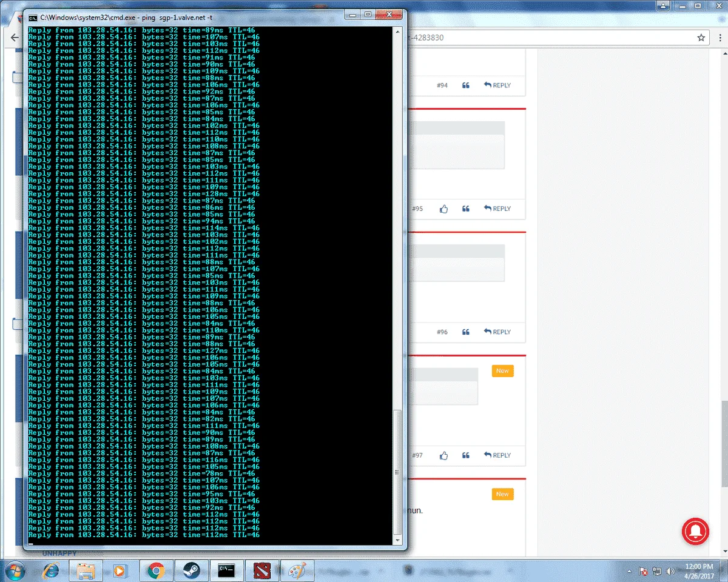Reply to post #96

point(497,332)
